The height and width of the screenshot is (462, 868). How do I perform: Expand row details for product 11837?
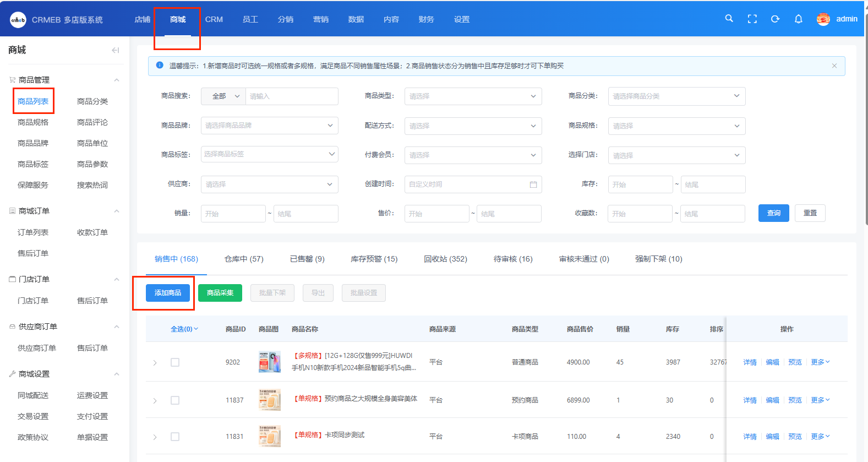pos(155,400)
